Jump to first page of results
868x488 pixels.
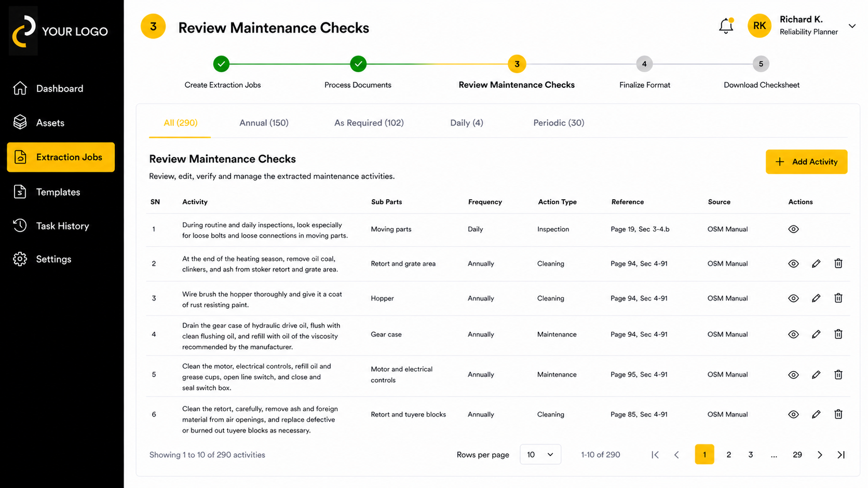click(x=655, y=455)
